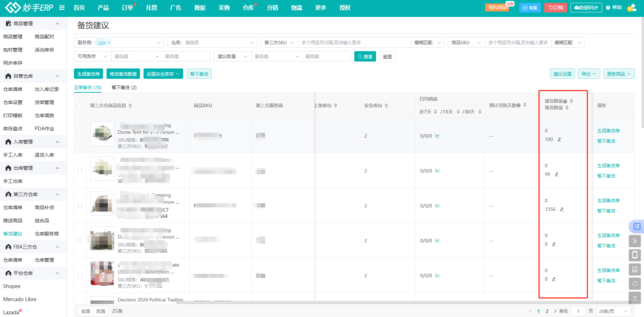Open the 采购 top menu
644x317 pixels.
(x=224, y=8)
